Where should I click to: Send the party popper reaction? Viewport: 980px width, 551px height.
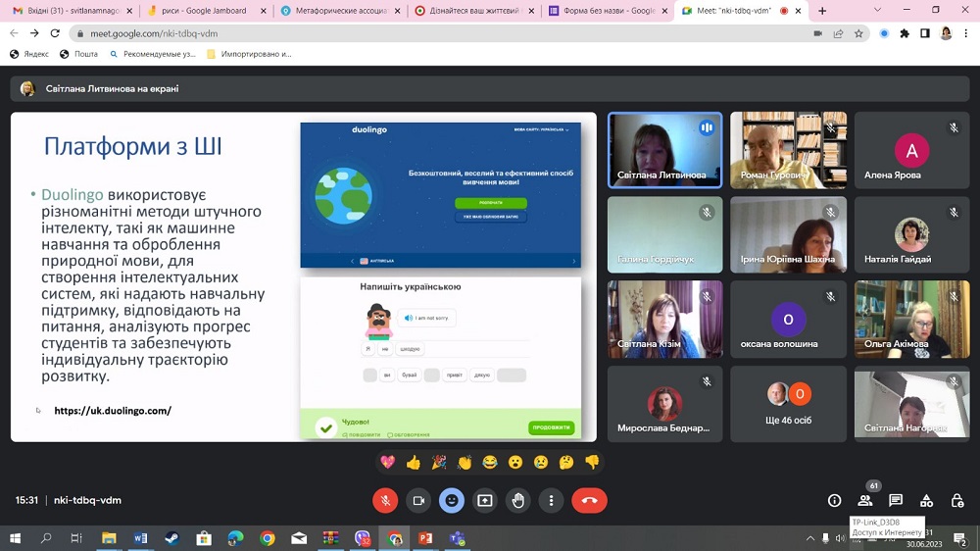pyautogui.click(x=439, y=462)
